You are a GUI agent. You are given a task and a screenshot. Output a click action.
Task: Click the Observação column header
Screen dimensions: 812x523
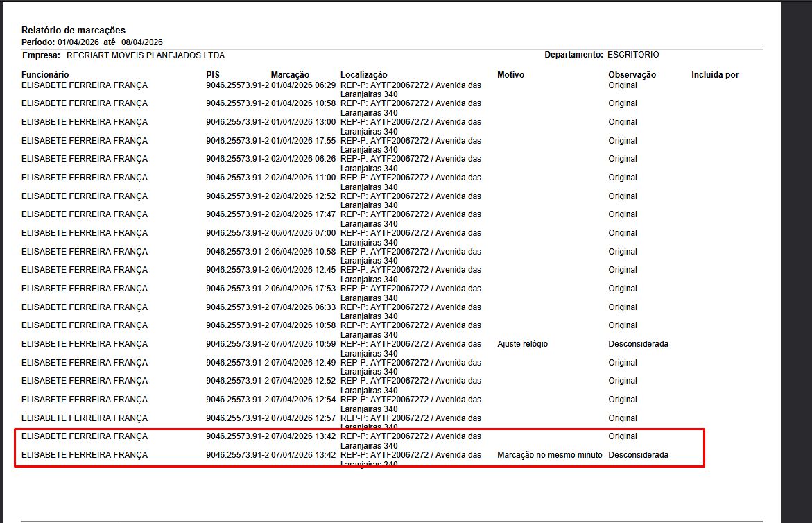[632, 75]
